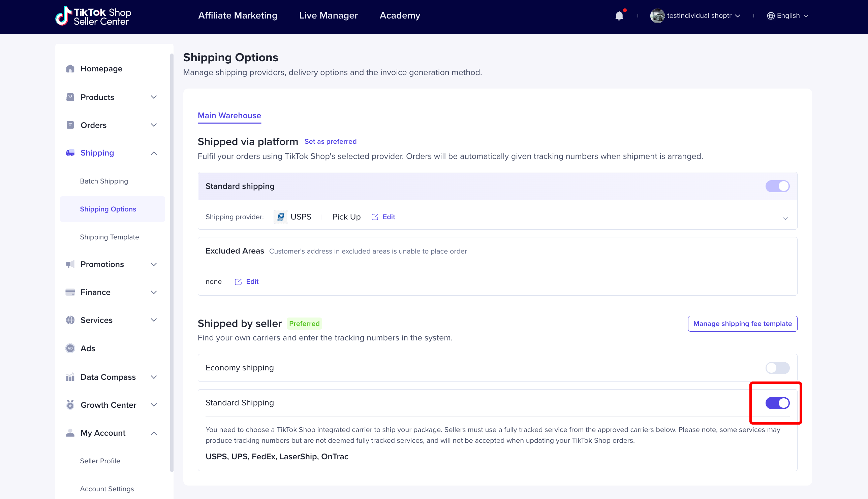Select English language dropdown
The width and height of the screenshot is (868, 499).
[789, 16]
